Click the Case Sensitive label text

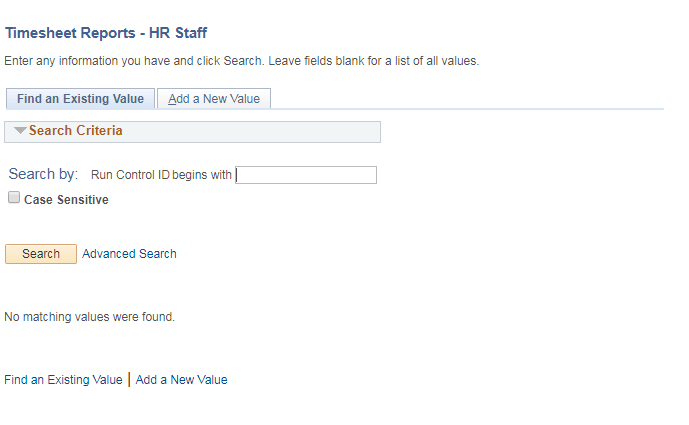pyautogui.click(x=66, y=200)
